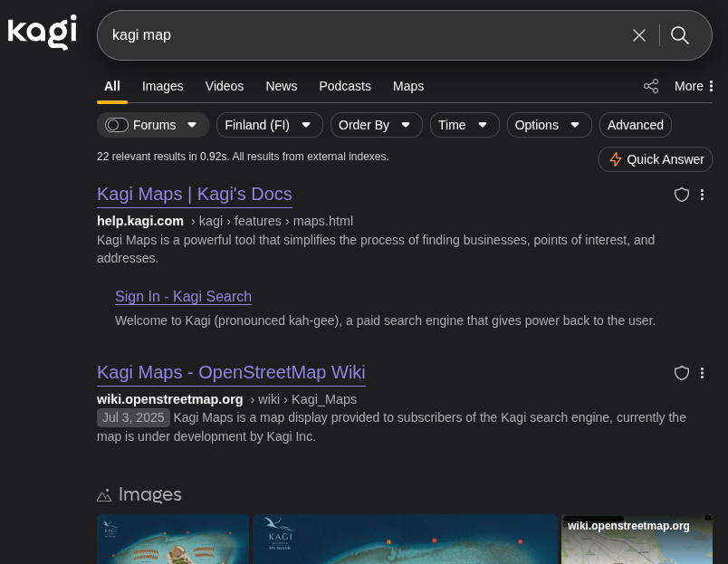The width and height of the screenshot is (728, 564).
Task: Switch to the Maps tab
Action: [408, 86]
